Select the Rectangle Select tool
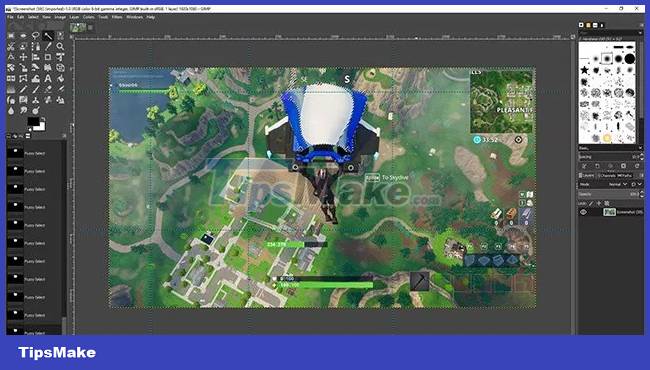The width and height of the screenshot is (650, 370). [x=11, y=36]
